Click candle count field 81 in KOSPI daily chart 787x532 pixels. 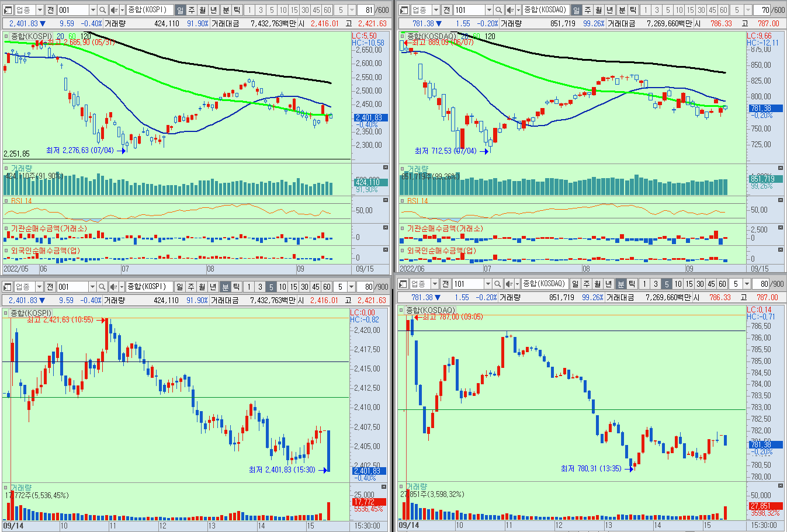[366, 10]
